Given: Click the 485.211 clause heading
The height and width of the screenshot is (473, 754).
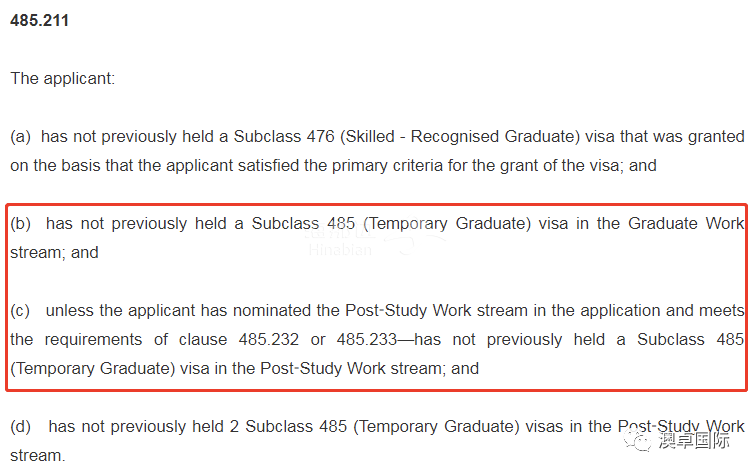Looking at the screenshot, I should pos(39,21).
